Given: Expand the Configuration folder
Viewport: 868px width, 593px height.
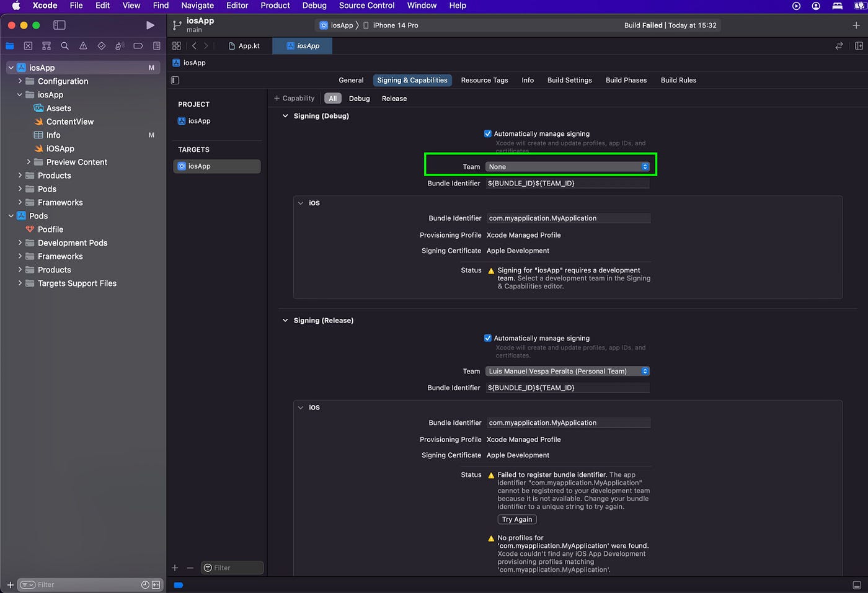Looking at the screenshot, I should (20, 81).
